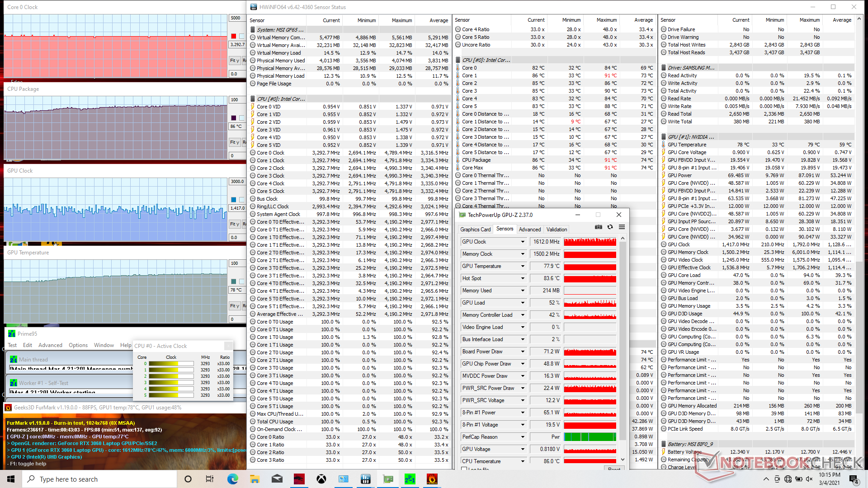Click the GPU-Z sensor list scroll down arrow

click(623, 460)
